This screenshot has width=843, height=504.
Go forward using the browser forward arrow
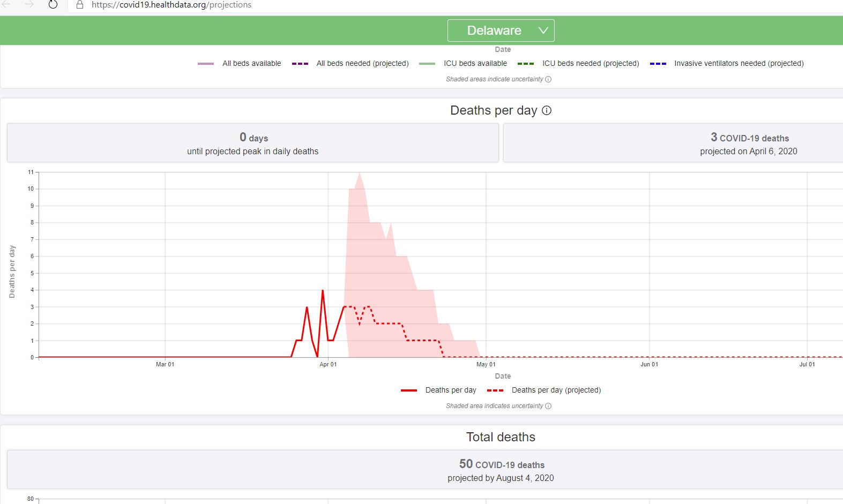pos(29,4)
